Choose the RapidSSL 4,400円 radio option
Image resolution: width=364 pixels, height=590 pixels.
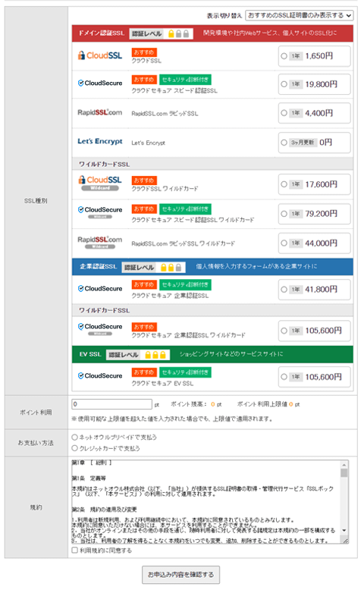[x=284, y=113]
